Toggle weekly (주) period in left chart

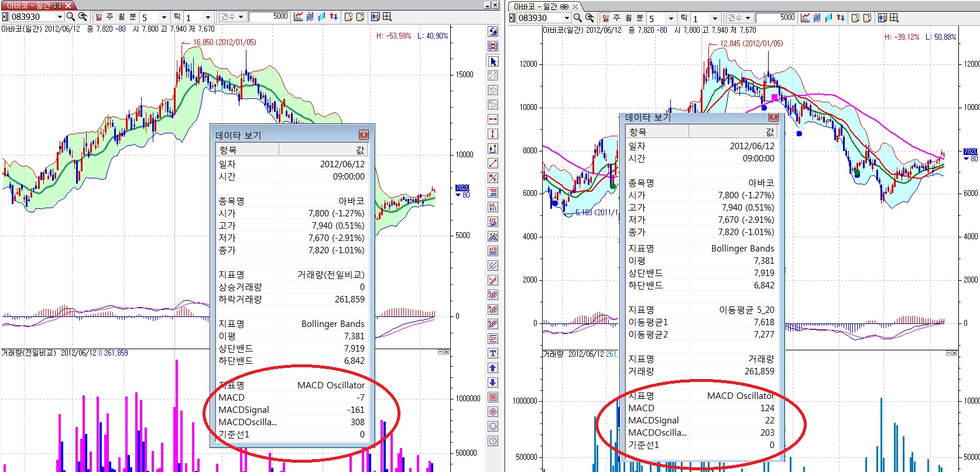[109, 17]
